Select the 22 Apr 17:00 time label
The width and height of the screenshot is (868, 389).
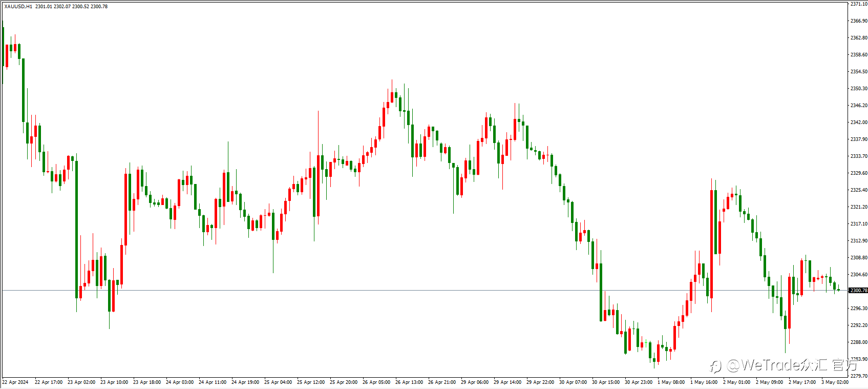click(x=49, y=382)
